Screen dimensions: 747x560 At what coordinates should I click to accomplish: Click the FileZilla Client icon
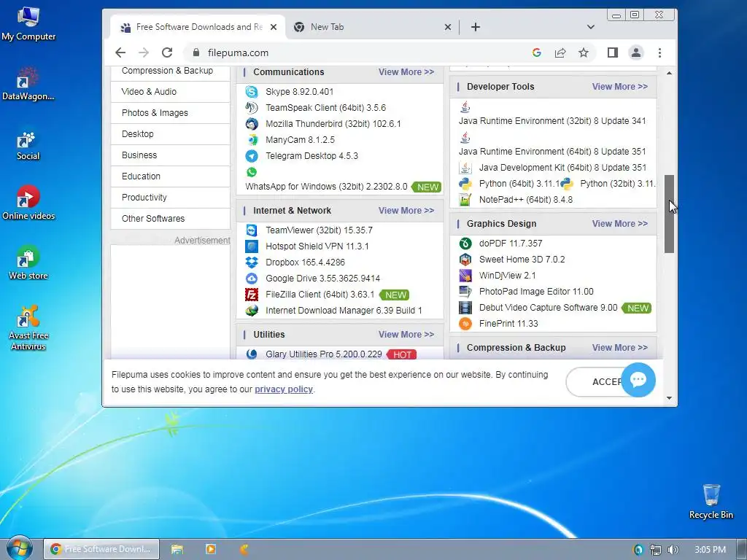click(x=252, y=295)
